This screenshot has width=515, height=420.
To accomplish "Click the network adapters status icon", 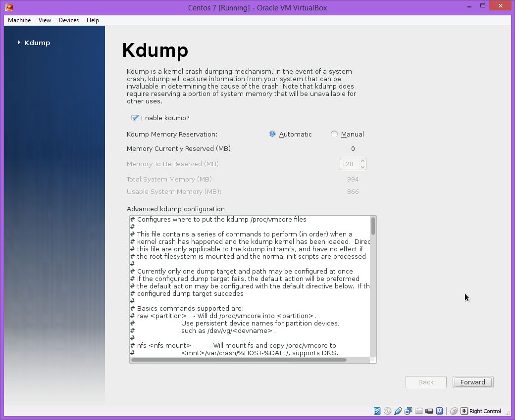I will coord(408,411).
